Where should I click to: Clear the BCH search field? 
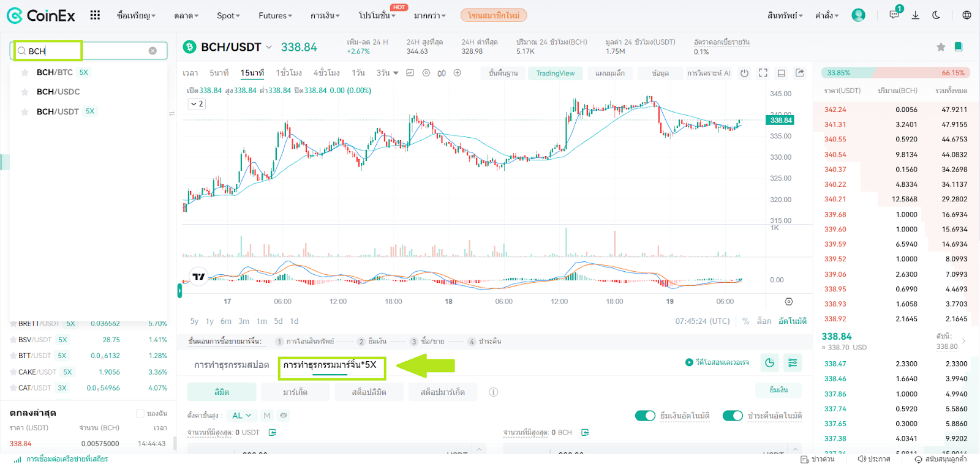tap(153, 51)
